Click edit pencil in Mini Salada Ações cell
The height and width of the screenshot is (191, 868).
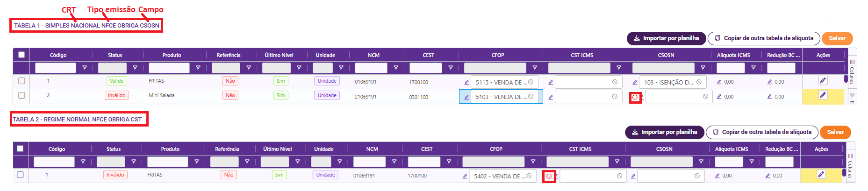(x=823, y=95)
